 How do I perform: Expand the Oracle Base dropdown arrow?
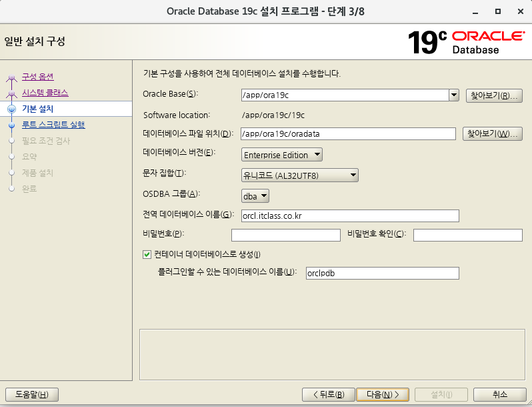454,95
